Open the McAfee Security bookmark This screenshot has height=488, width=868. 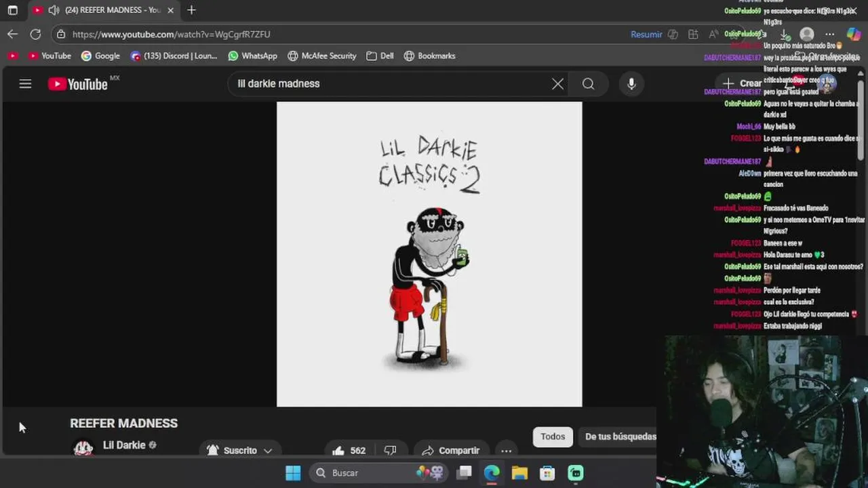click(321, 56)
